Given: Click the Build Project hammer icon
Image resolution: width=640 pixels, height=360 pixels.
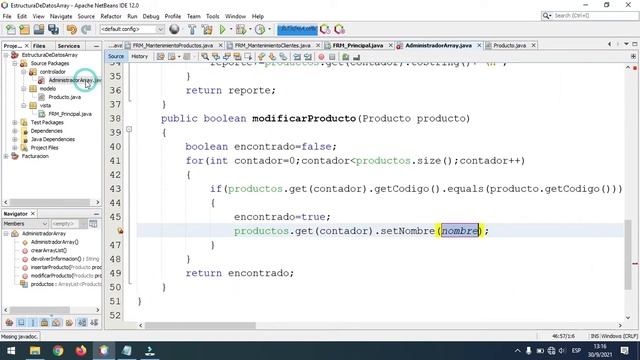Looking at the screenshot, I should (x=192, y=29).
